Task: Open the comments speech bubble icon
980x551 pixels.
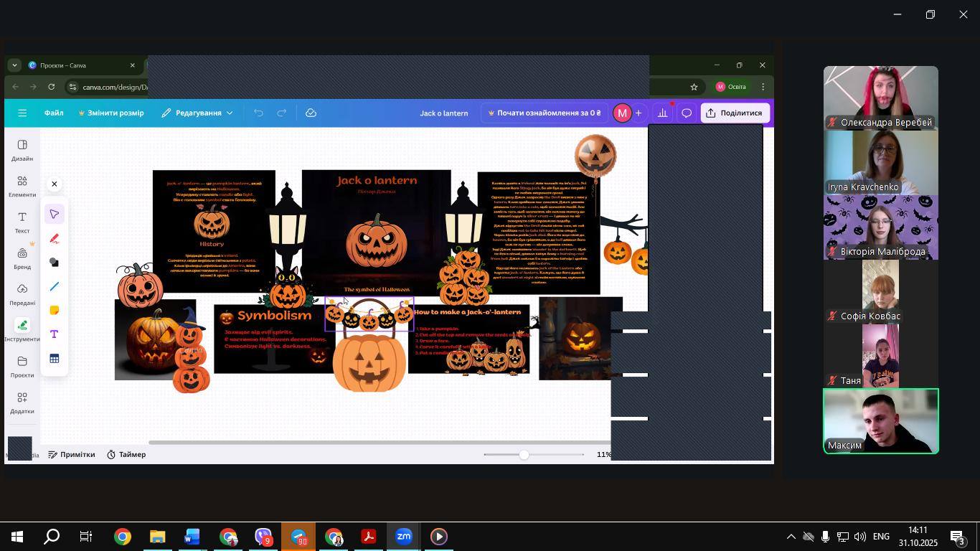Action: tap(687, 113)
